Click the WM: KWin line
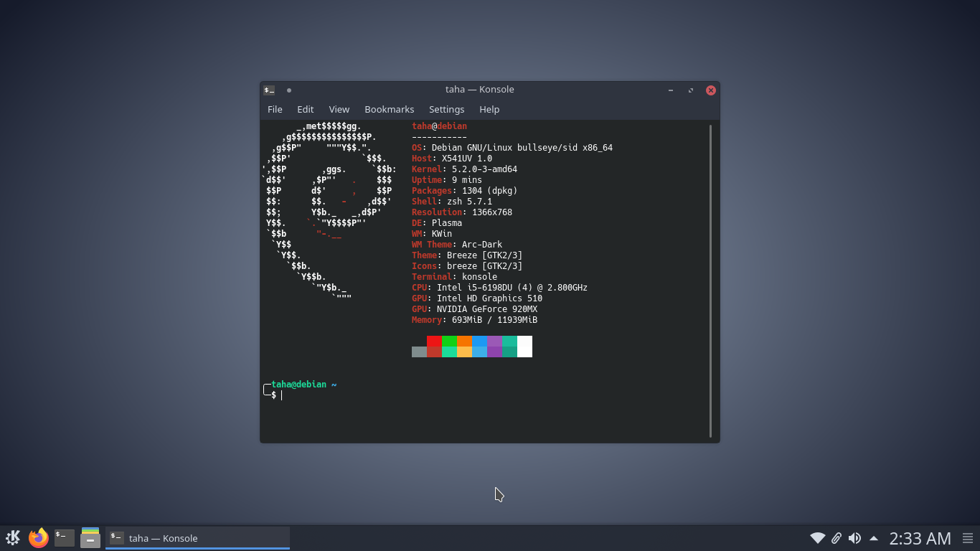Image resolution: width=980 pixels, height=551 pixels. click(432, 234)
